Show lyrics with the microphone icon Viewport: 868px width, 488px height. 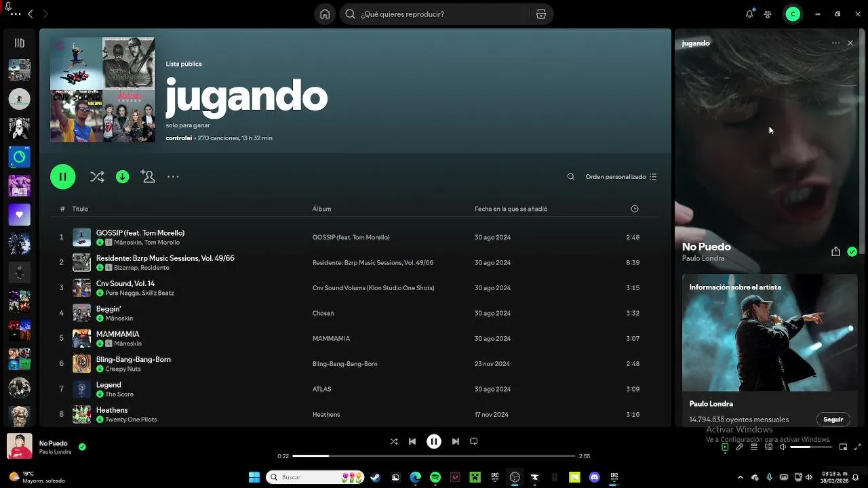[x=740, y=447]
